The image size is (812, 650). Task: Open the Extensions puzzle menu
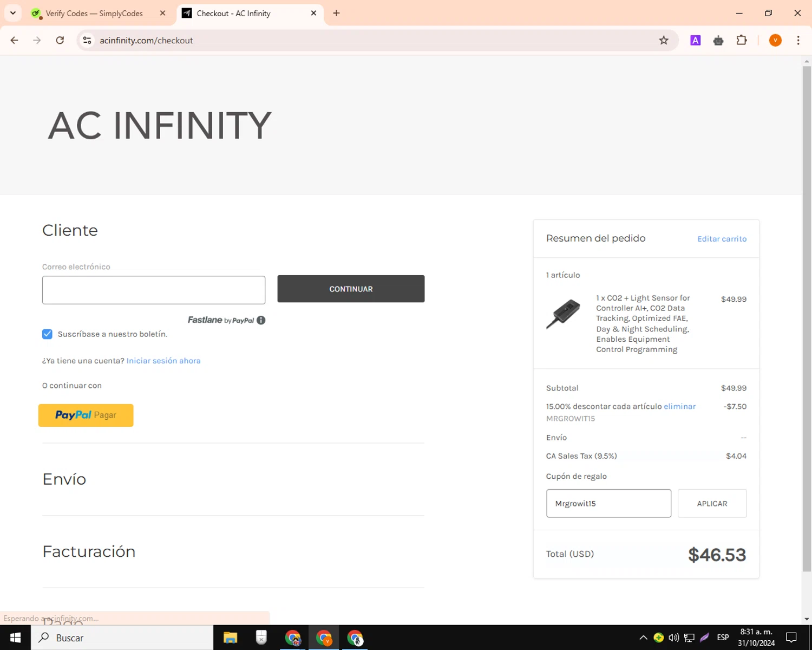coord(742,40)
